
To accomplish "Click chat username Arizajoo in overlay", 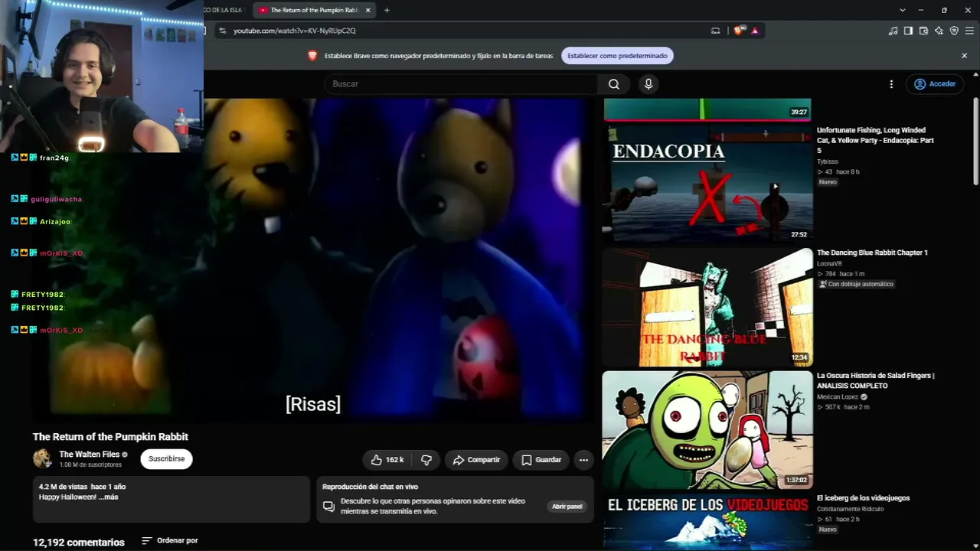I will (55, 222).
